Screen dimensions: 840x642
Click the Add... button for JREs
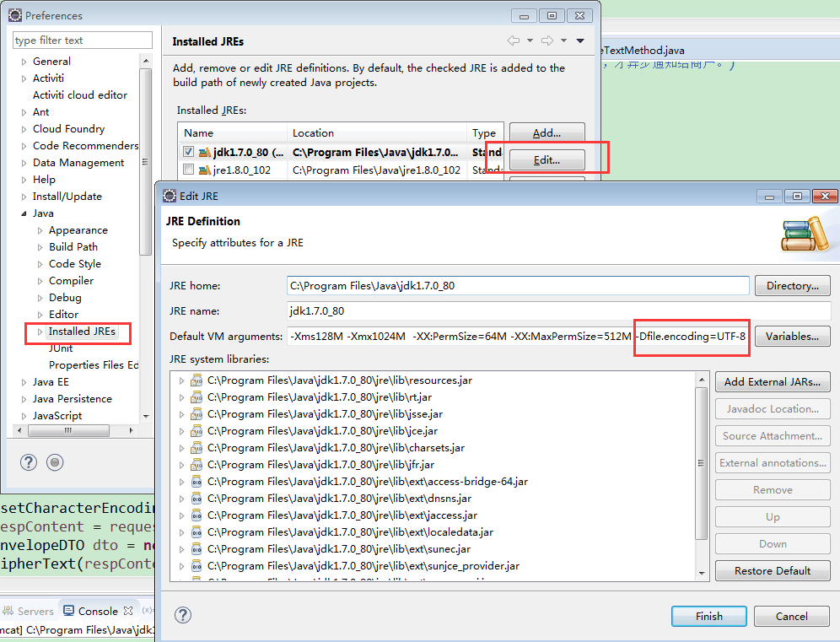point(547,133)
